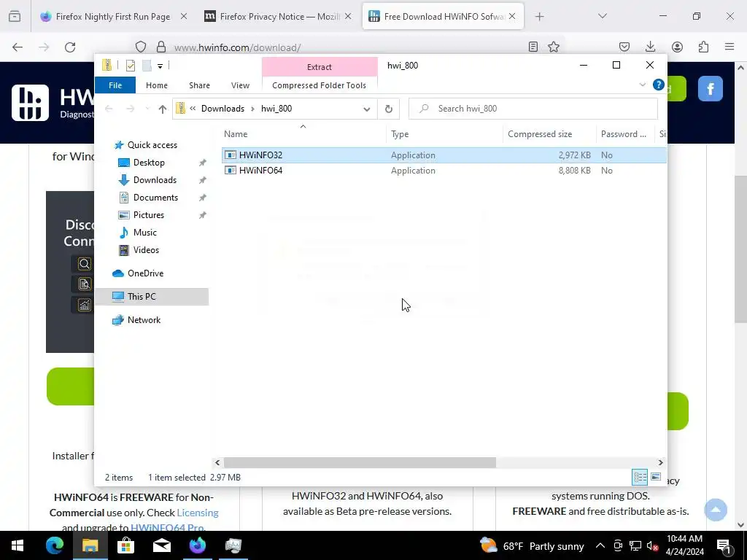Open Music in navigation pane

145,233
